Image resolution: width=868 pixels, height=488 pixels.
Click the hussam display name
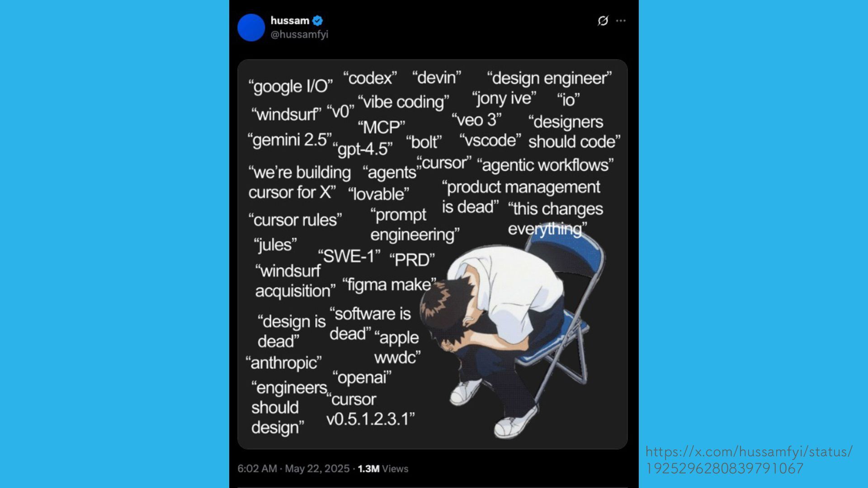click(x=290, y=21)
